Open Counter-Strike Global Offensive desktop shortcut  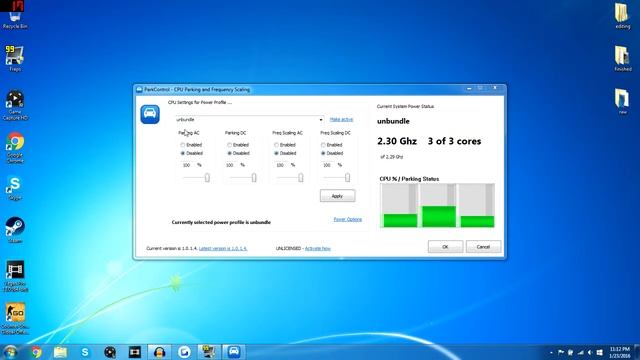coord(15,319)
